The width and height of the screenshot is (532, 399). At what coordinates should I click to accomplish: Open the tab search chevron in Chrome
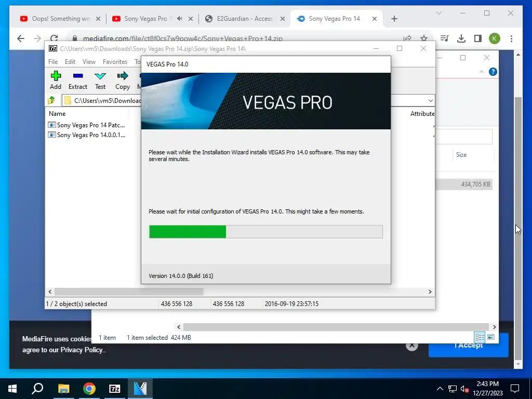(x=438, y=13)
